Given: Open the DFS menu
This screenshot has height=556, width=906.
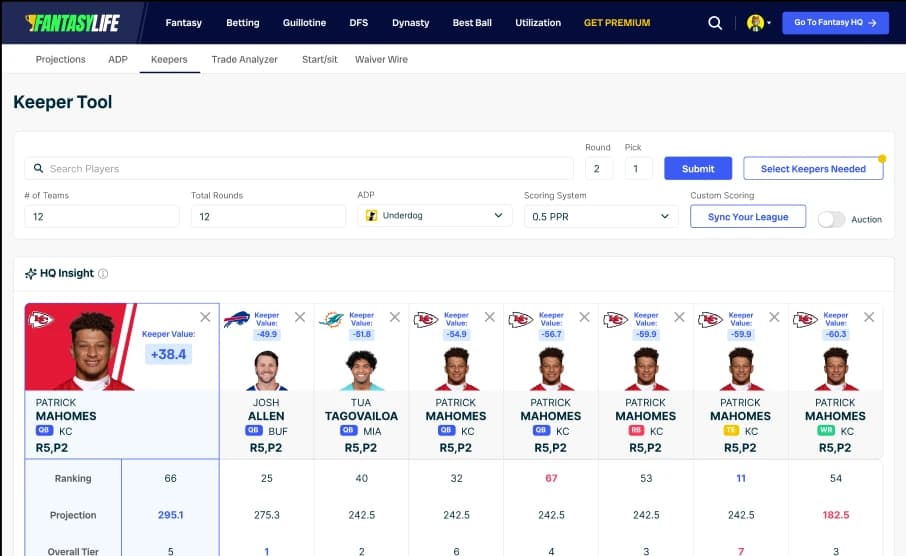Looking at the screenshot, I should coord(358,23).
